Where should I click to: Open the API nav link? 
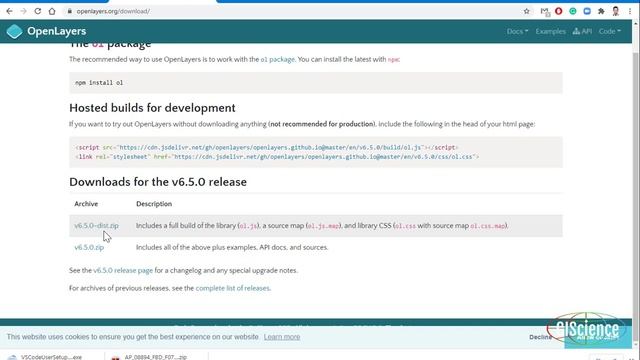tap(582, 31)
